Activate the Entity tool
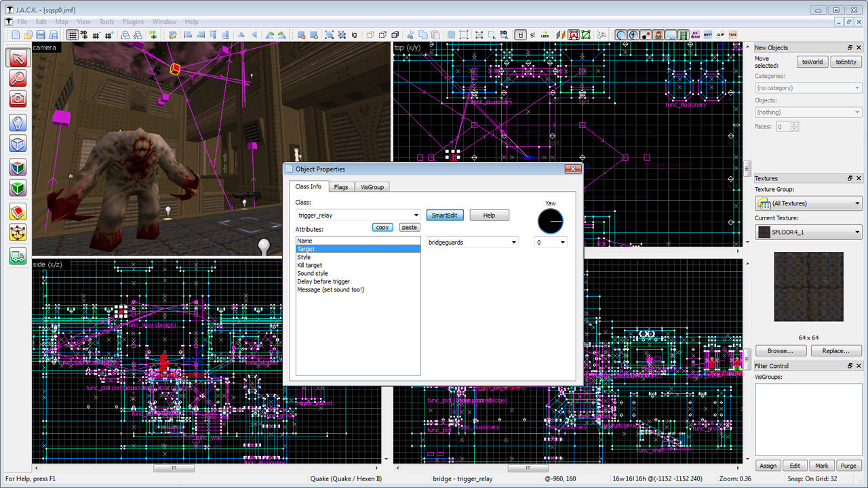This screenshot has height=488, width=868. click(18, 122)
